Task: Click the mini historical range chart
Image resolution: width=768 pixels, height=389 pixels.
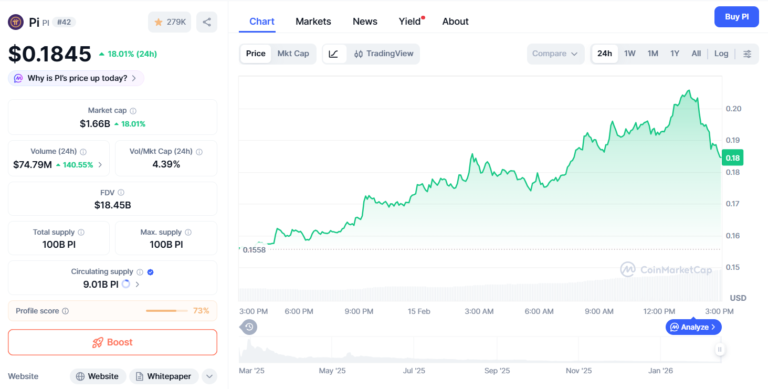Action: click(x=480, y=350)
